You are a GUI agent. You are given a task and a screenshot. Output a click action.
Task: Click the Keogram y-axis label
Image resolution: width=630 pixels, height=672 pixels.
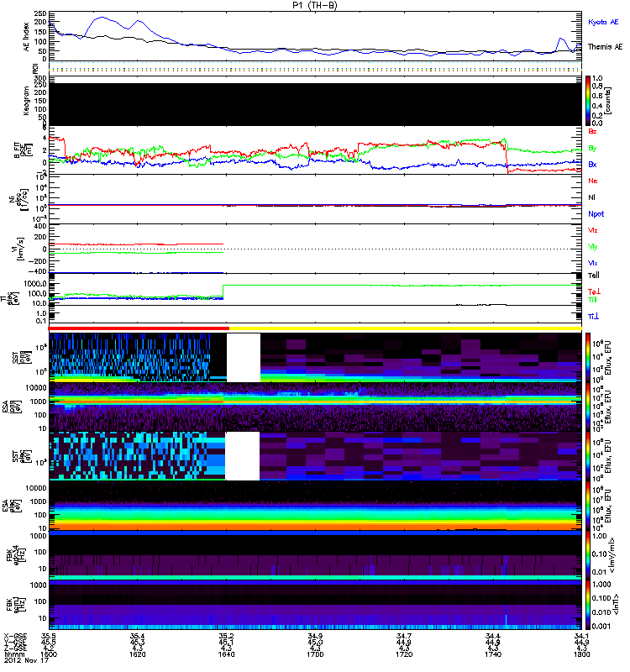click(x=27, y=100)
